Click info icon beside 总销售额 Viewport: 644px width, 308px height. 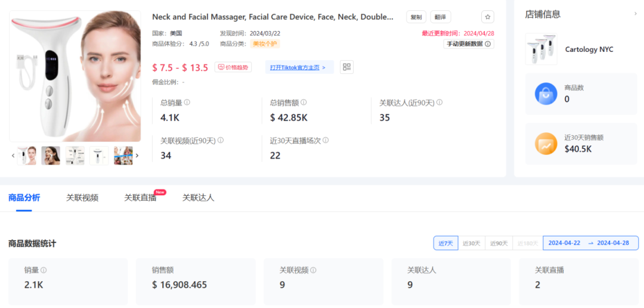(304, 102)
